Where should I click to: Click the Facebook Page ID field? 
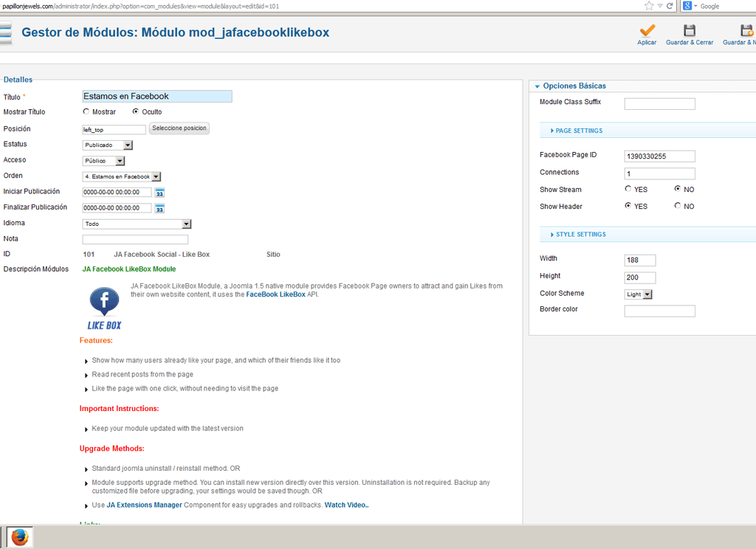click(x=659, y=156)
